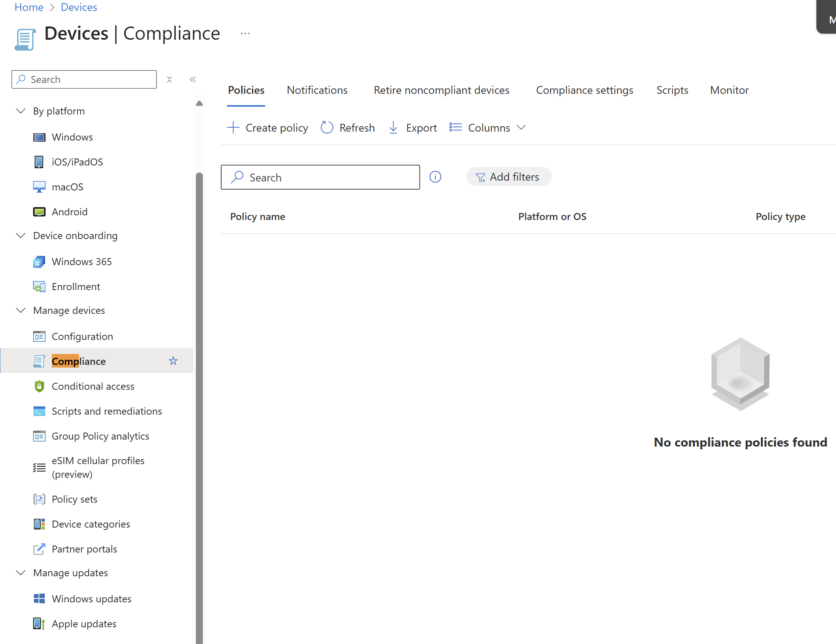Select Apple updates label in sidebar
Viewport: 836px width, 644px height.
(84, 624)
